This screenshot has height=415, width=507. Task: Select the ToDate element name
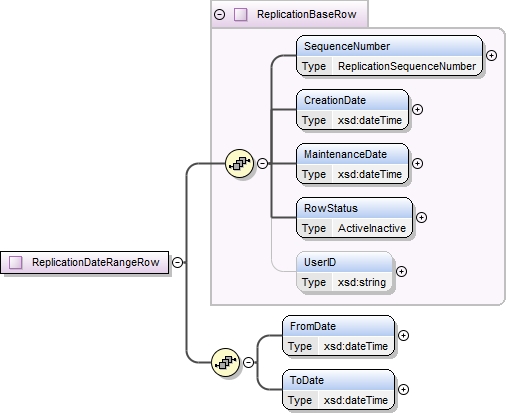click(x=307, y=380)
